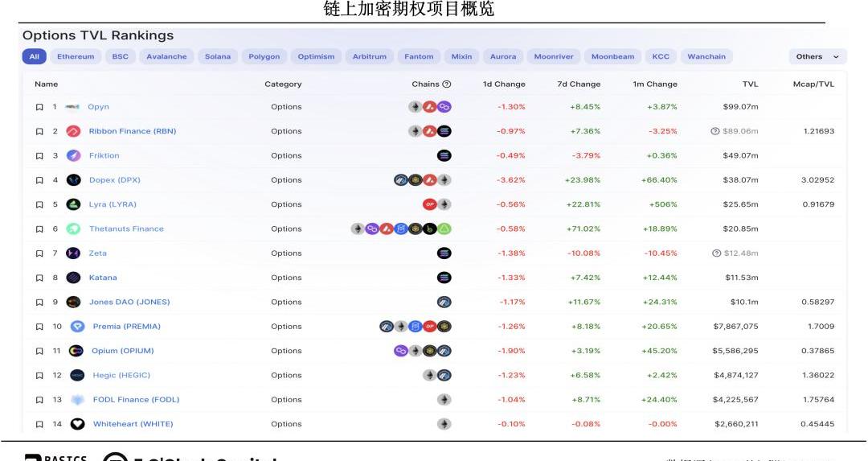The image size is (868, 461).
Task: Open the Thetanuts Finance link
Action: (x=126, y=229)
